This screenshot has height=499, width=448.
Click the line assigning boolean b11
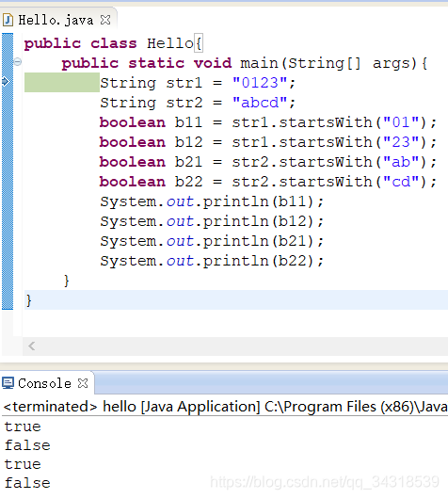pos(267,122)
